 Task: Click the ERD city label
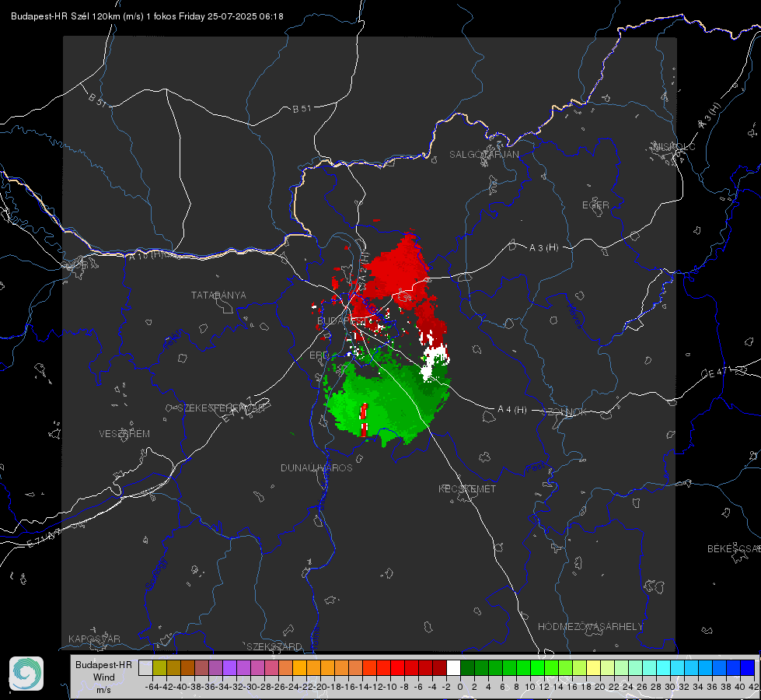319,355
